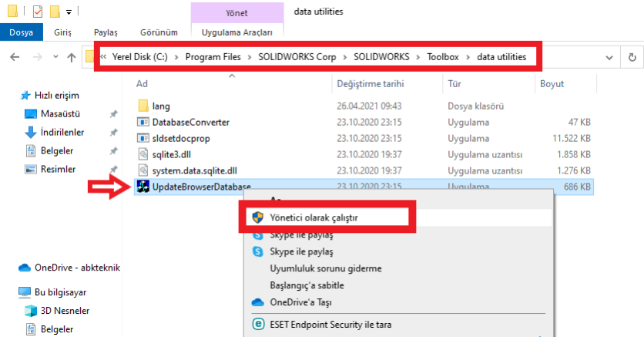Click the back navigation arrow
Image resolution: width=644 pixels, height=337 pixels.
pos(14,57)
